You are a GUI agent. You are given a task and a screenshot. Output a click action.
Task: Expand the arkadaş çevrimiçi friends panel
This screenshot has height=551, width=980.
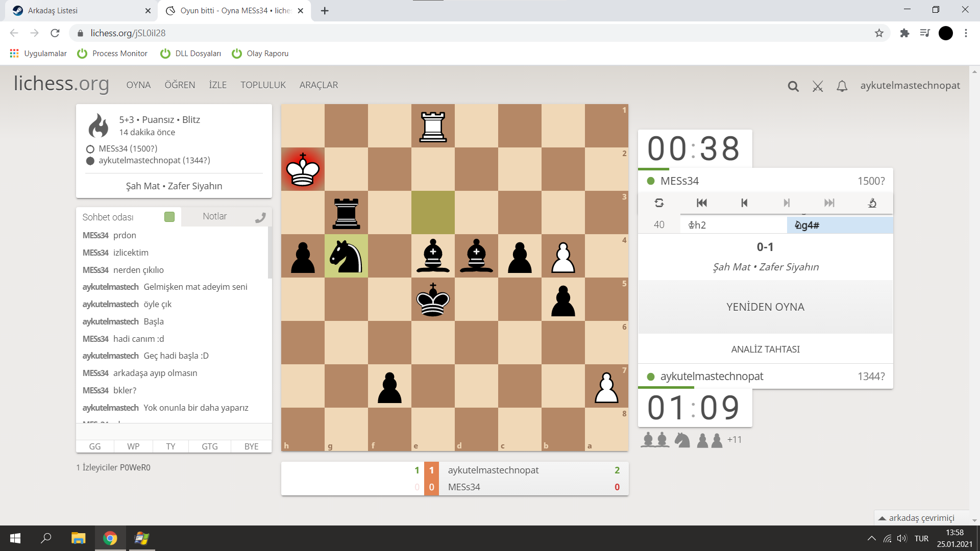coord(921,518)
